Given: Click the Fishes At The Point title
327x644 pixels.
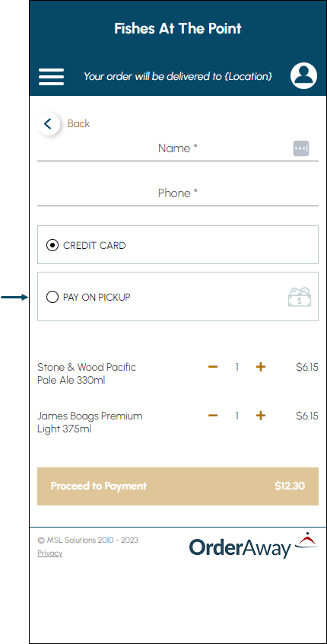Looking at the screenshot, I should [178, 29].
